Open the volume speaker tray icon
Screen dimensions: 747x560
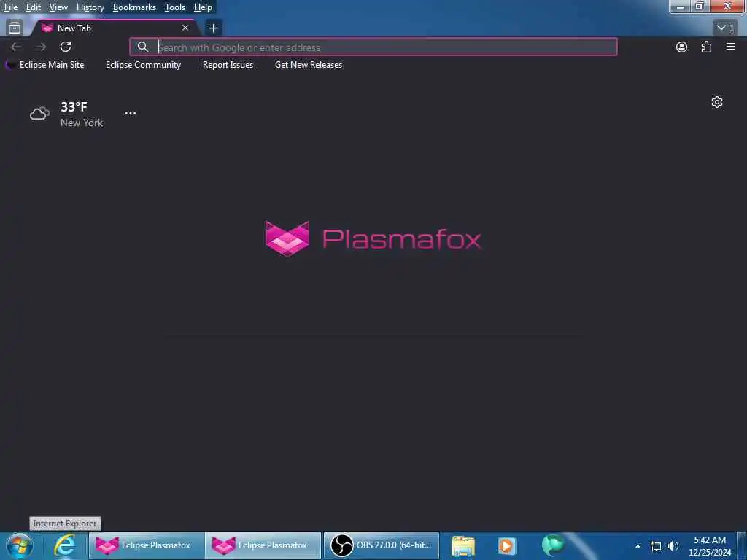tap(673, 546)
